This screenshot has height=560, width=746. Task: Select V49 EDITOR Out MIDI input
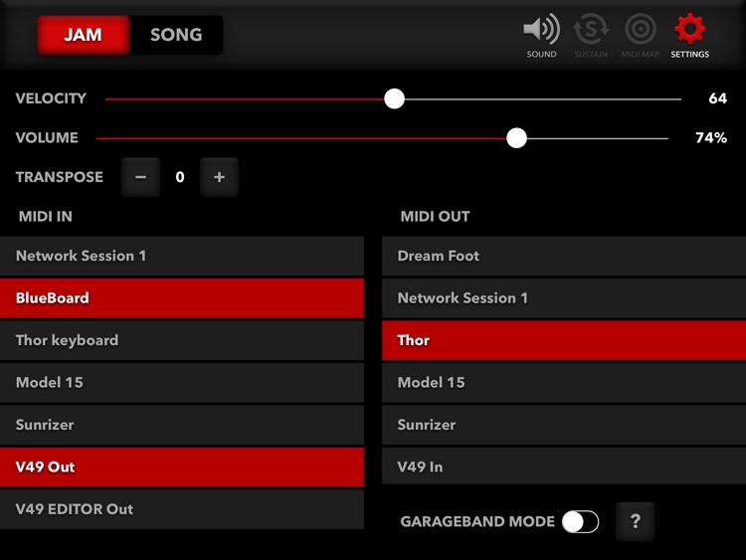click(x=182, y=509)
